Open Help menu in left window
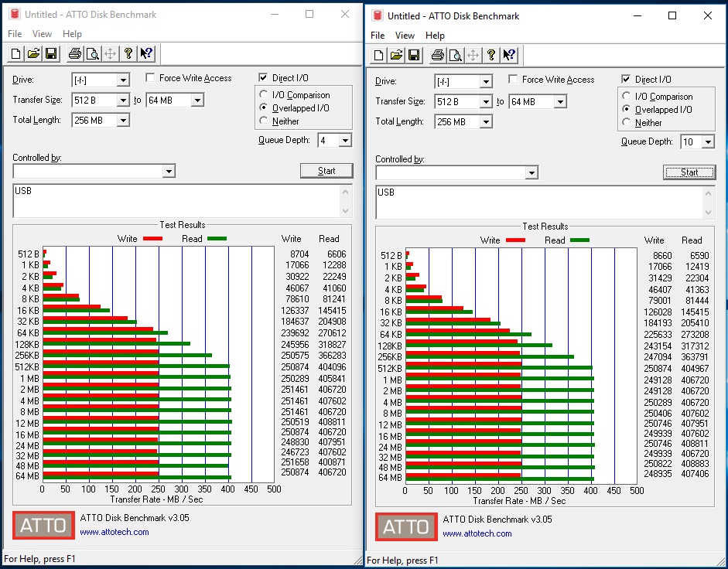Screen dimensions: 728x569 coord(72,33)
